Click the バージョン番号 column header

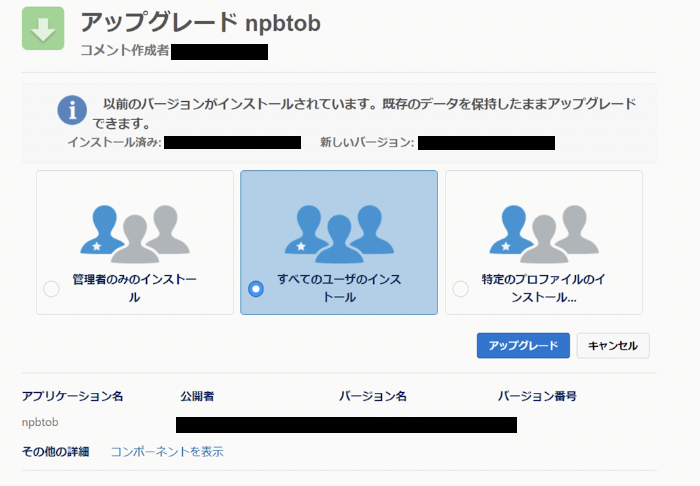[x=537, y=396]
